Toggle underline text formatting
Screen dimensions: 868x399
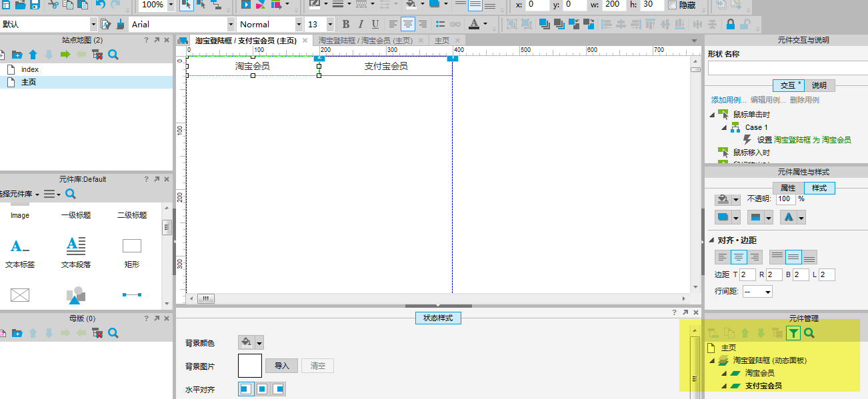click(x=375, y=24)
